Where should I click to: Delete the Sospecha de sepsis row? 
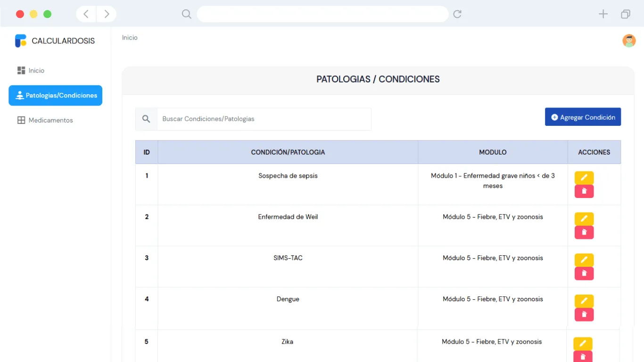point(584,191)
